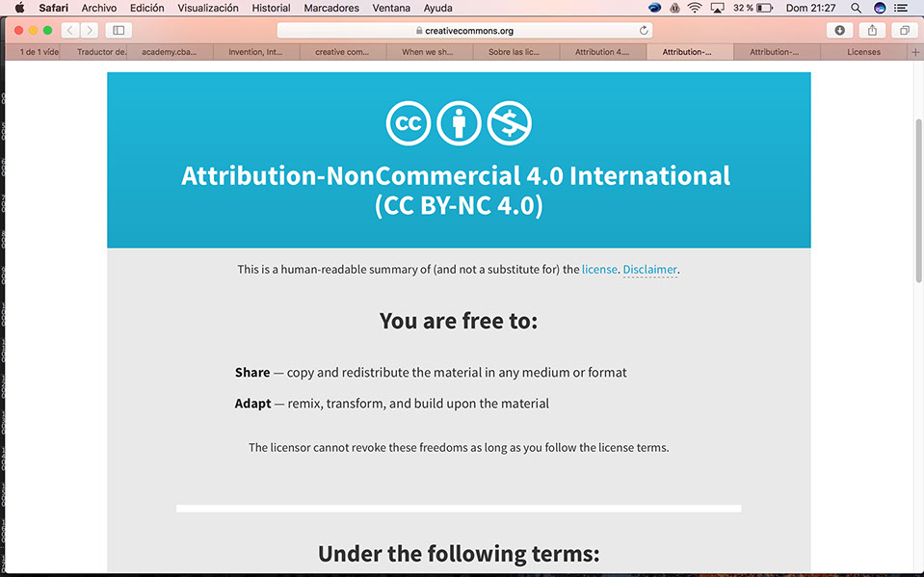Open the Safari downloads icon

(x=840, y=30)
